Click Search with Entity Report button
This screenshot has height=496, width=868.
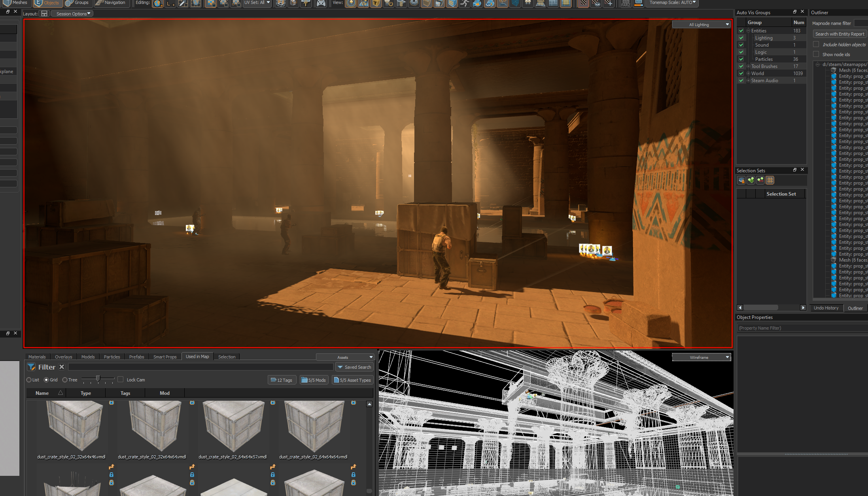point(839,34)
